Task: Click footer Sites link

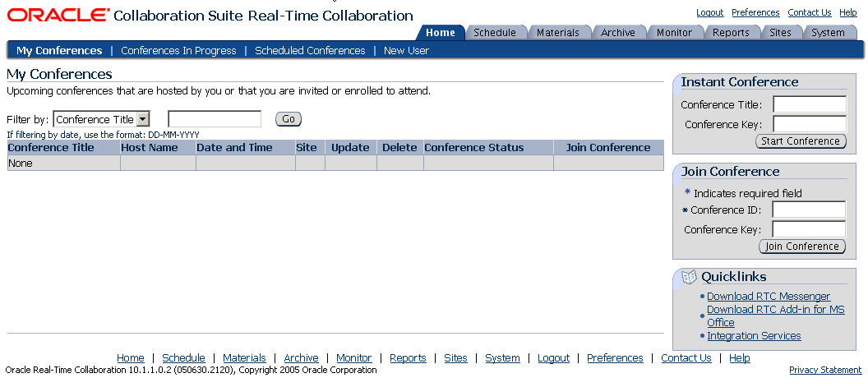Action: (455, 358)
